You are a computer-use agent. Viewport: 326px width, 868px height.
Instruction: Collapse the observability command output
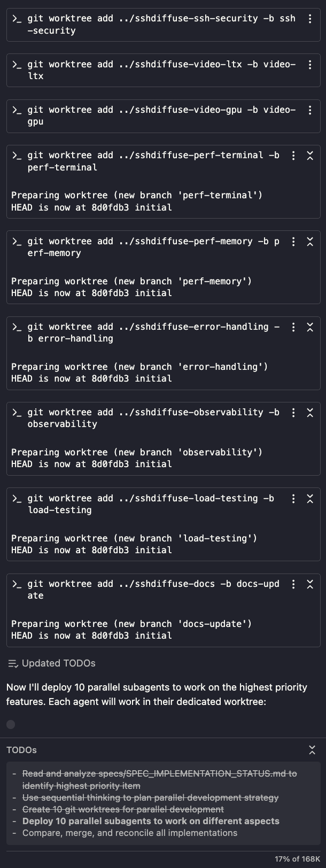(310, 413)
